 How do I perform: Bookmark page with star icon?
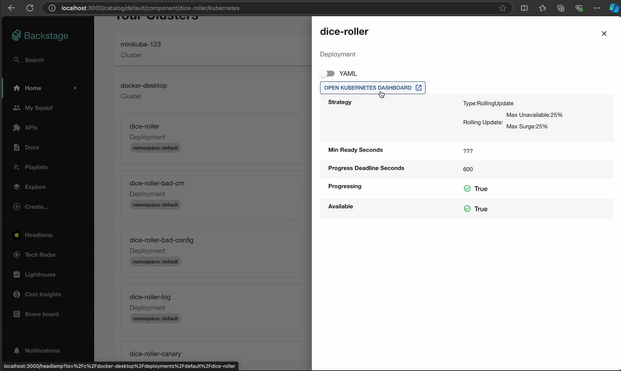(503, 8)
